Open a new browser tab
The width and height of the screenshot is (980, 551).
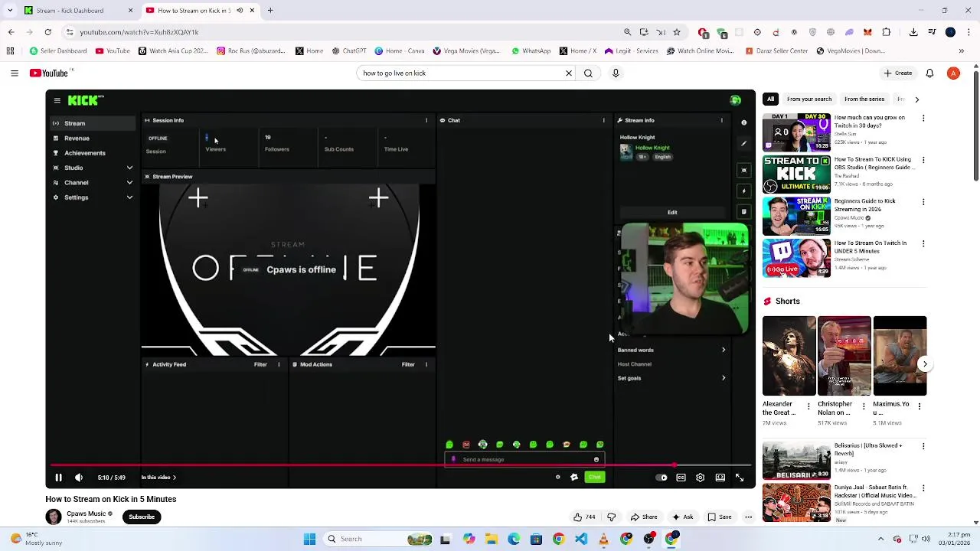click(x=270, y=11)
